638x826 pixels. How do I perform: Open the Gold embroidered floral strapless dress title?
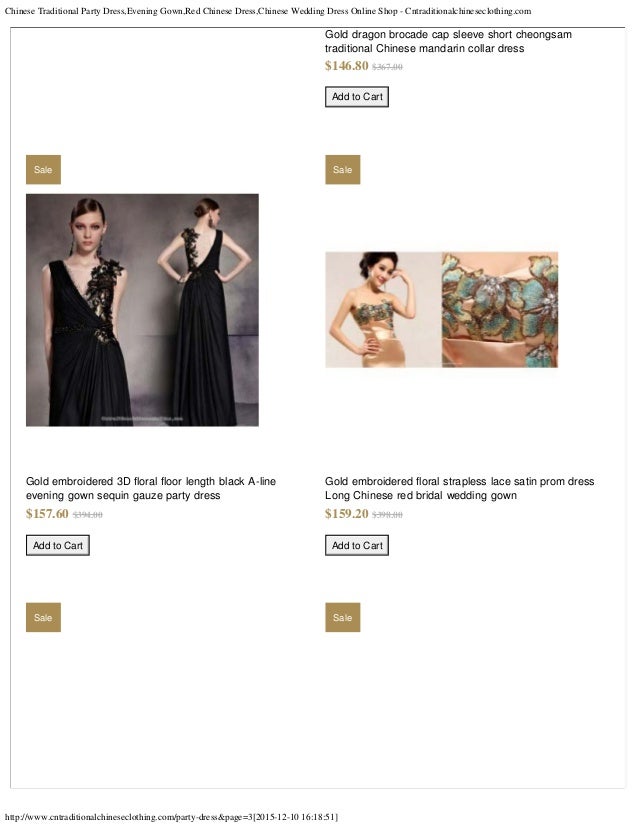[459, 488]
